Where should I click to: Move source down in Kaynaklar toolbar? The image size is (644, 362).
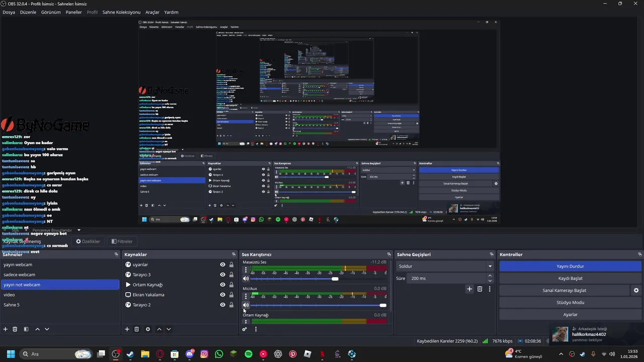[169, 329]
